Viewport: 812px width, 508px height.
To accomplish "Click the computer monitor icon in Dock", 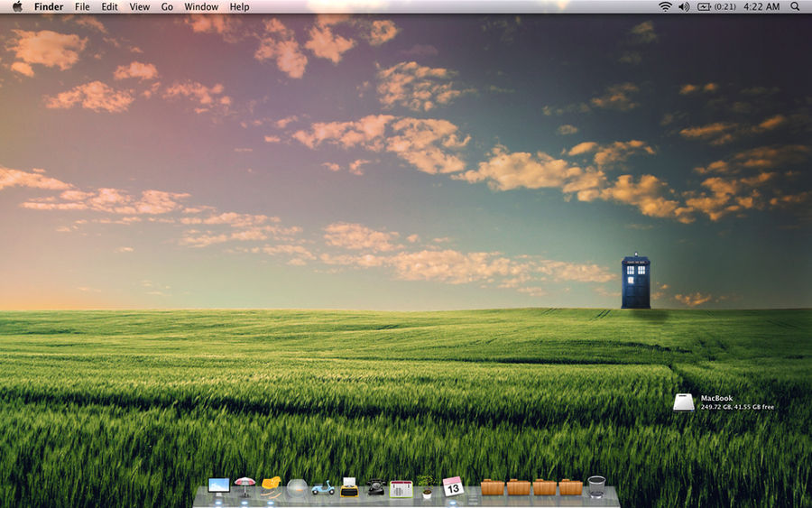I will [218, 487].
